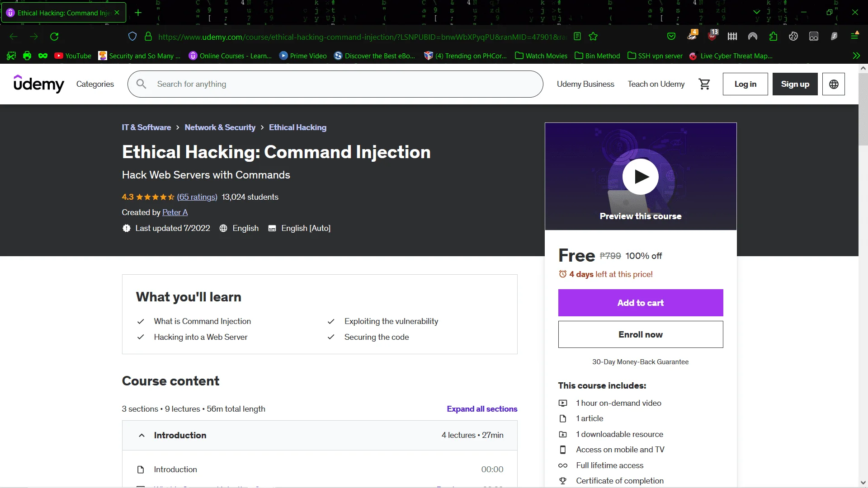This screenshot has width=868, height=488.
Task: Click the Udemy logo
Action: tap(38, 84)
